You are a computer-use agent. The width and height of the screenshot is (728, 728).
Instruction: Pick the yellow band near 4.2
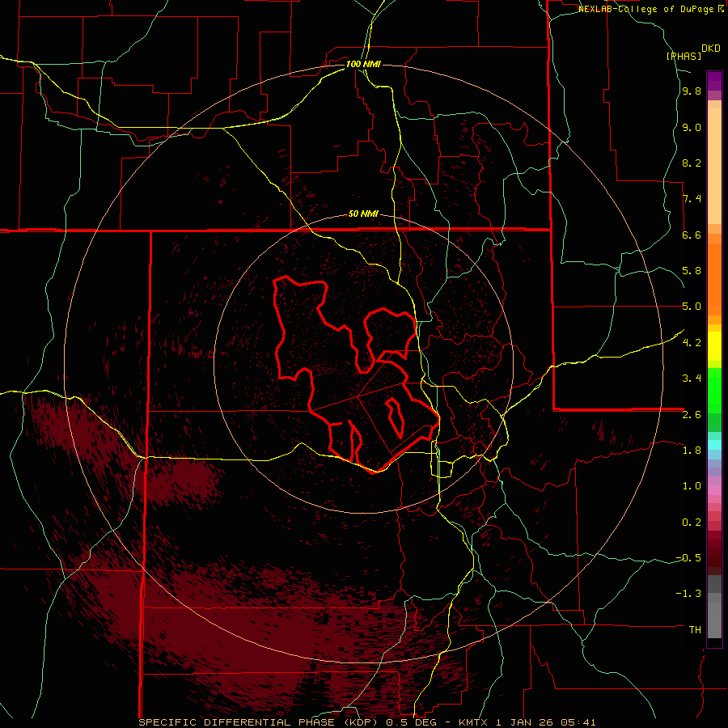coord(714,346)
